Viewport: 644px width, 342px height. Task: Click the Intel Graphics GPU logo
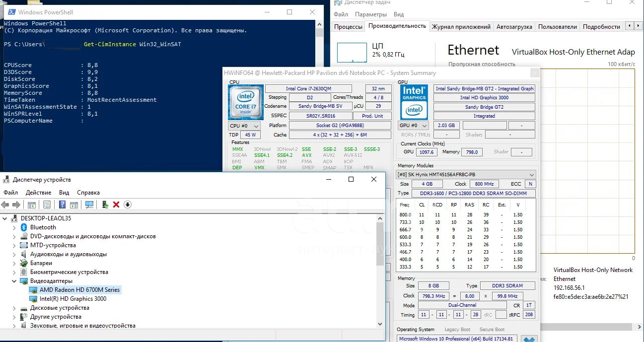(414, 102)
